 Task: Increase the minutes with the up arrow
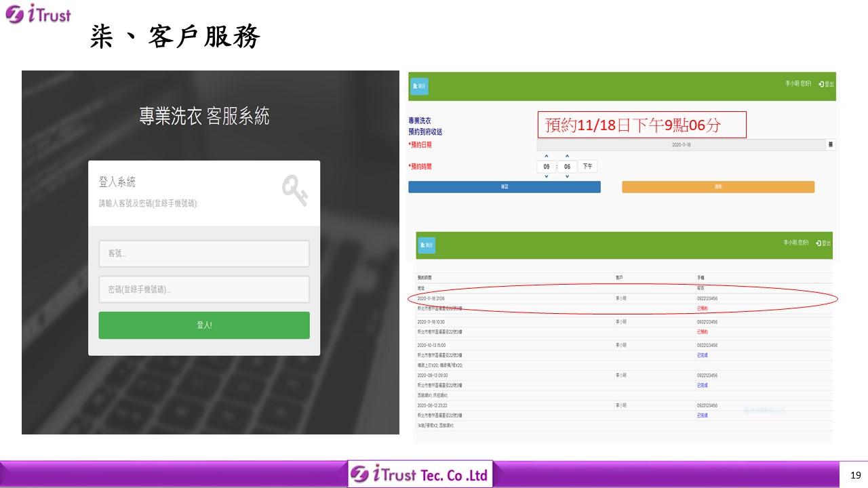tap(567, 157)
